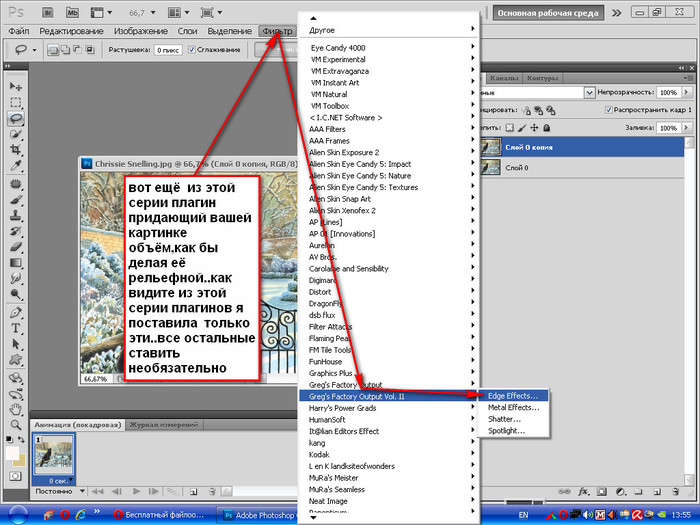Select the Pen tool
This screenshot has height=525, width=700.
point(16,312)
